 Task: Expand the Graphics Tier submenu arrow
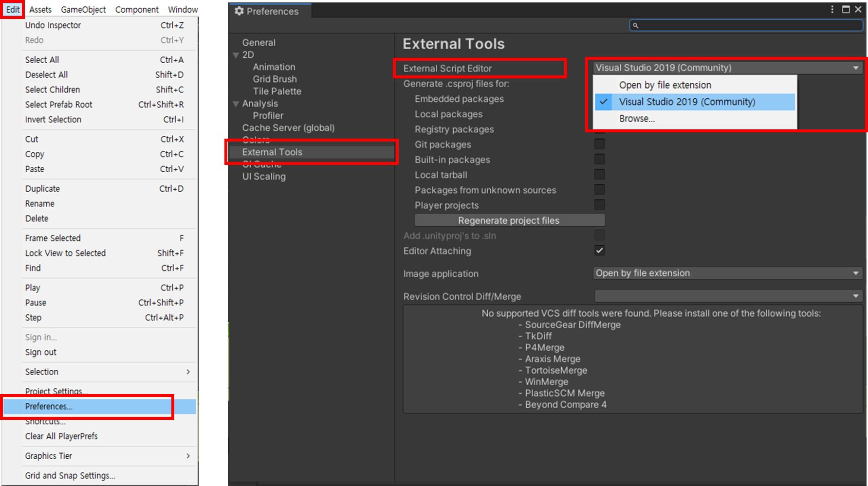[x=188, y=456]
